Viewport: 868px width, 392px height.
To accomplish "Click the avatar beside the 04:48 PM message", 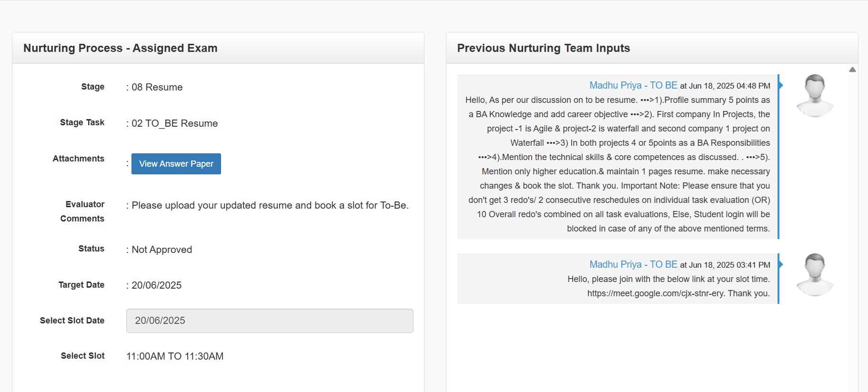I will point(815,95).
